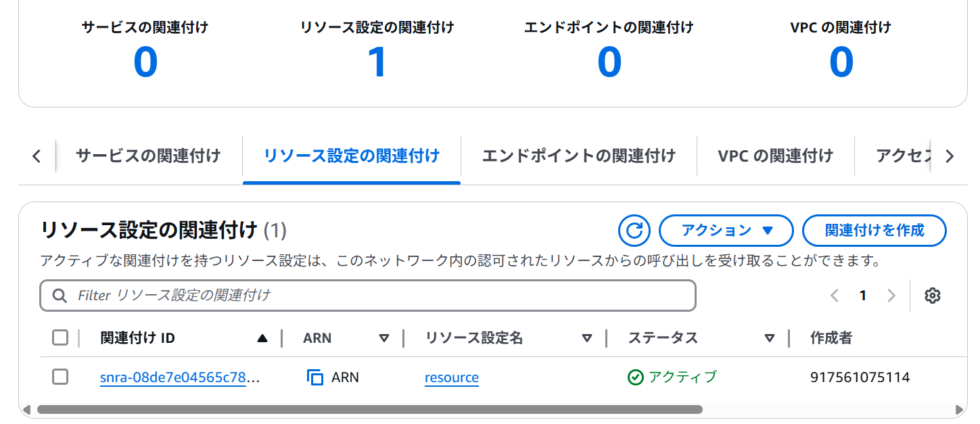Click the horizontal scrollbar under the table

370,409
